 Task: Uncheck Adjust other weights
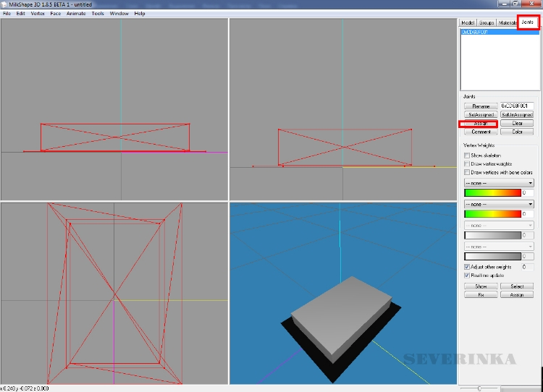(x=467, y=267)
